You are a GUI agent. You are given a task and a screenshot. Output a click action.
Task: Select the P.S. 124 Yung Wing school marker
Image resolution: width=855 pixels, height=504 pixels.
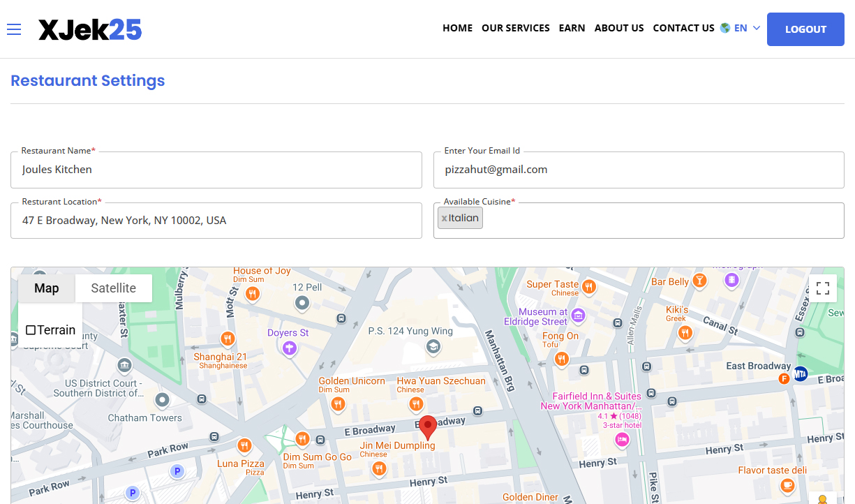coord(433,346)
